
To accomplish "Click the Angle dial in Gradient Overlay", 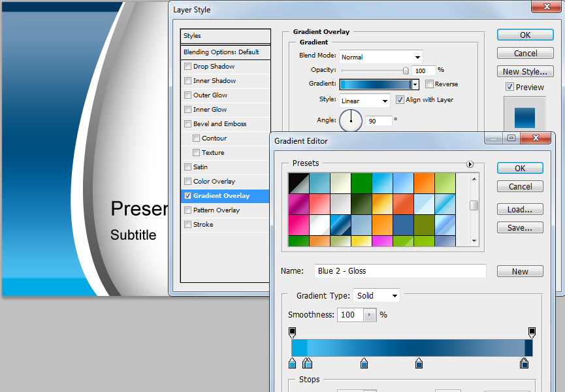I will (351, 120).
